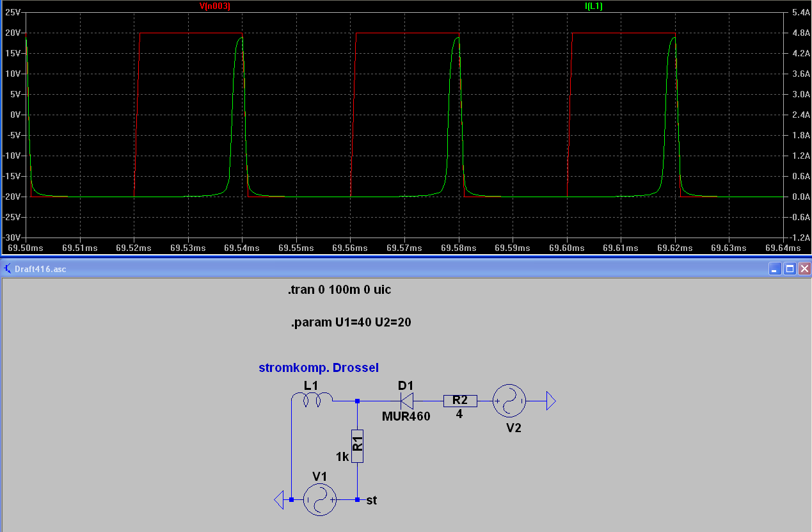Select voltage source V2 symbol
The height and width of the screenshot is (532, 812).
[x=510, y=401]
